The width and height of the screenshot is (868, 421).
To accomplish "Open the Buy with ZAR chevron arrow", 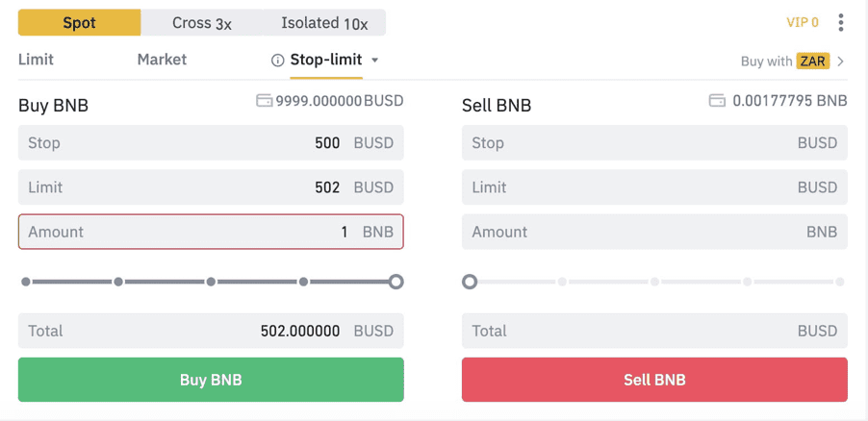I will pos(841,62).
